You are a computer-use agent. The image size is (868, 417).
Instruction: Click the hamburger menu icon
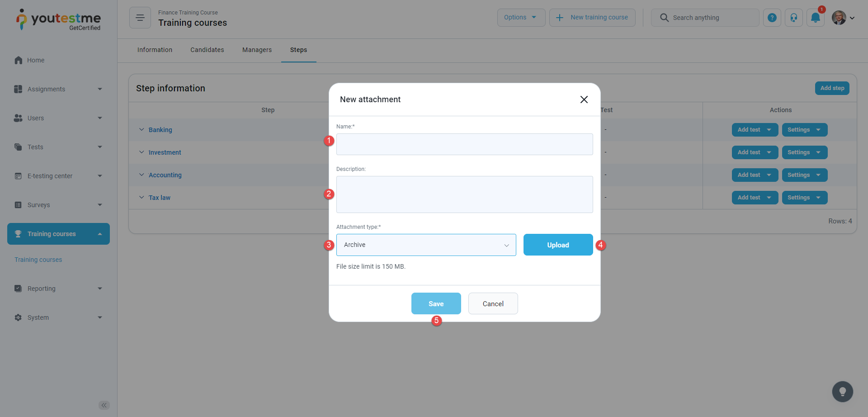coord(140,18)
